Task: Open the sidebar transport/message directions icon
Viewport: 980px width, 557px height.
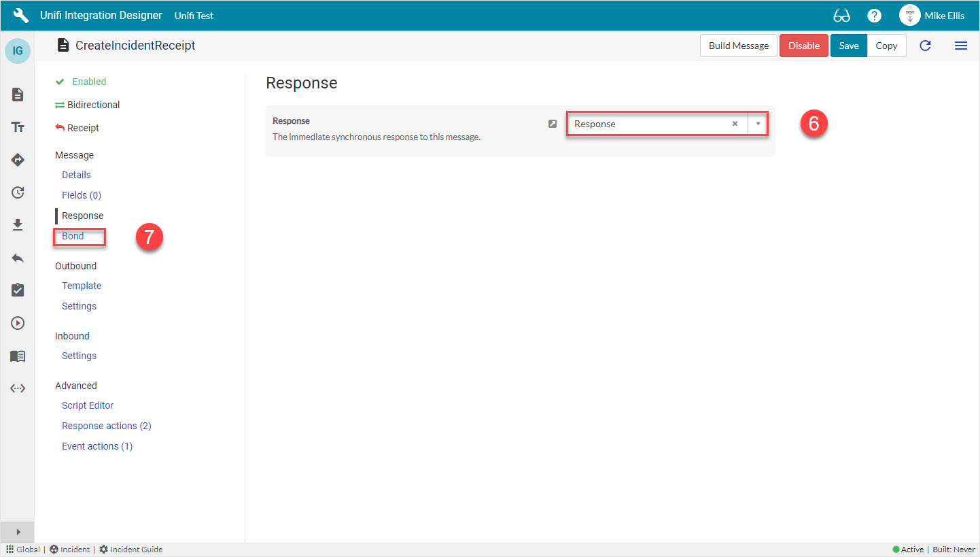Action: [17, 160]
